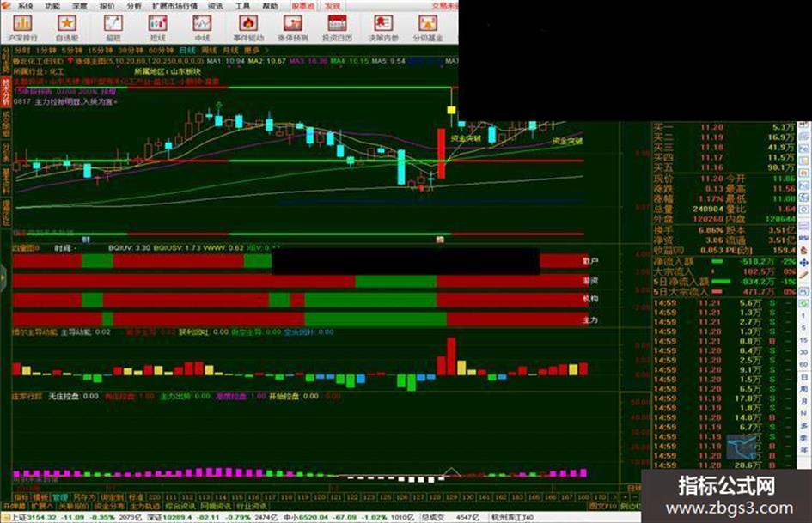
Task: Open the 关联报价 bottom tab
Action: 74,506
